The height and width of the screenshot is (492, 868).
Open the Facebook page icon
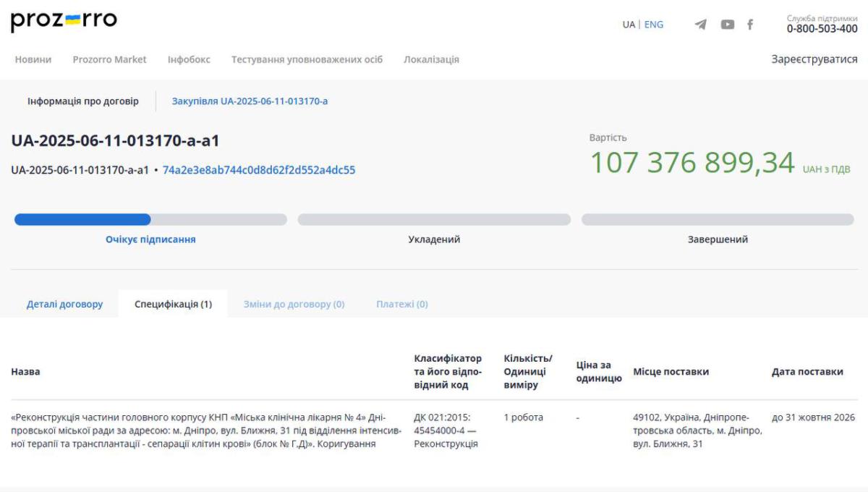point(750,25)
